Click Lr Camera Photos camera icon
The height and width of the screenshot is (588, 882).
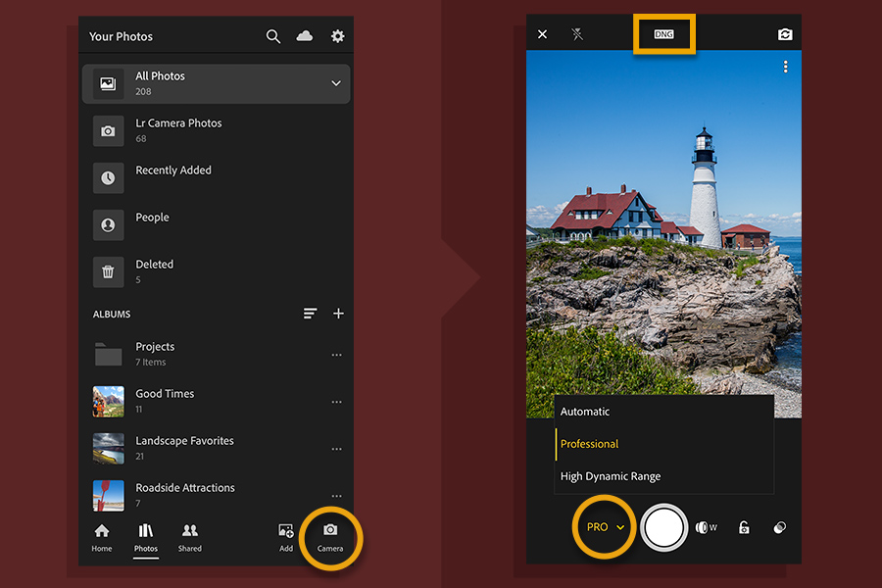coord(108,131)
